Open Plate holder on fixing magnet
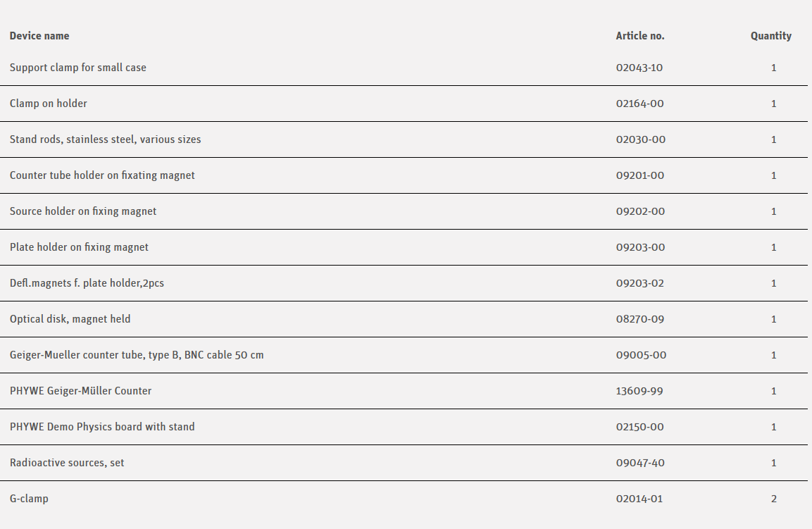The image size is (812, 529). [x=79, y=247]
